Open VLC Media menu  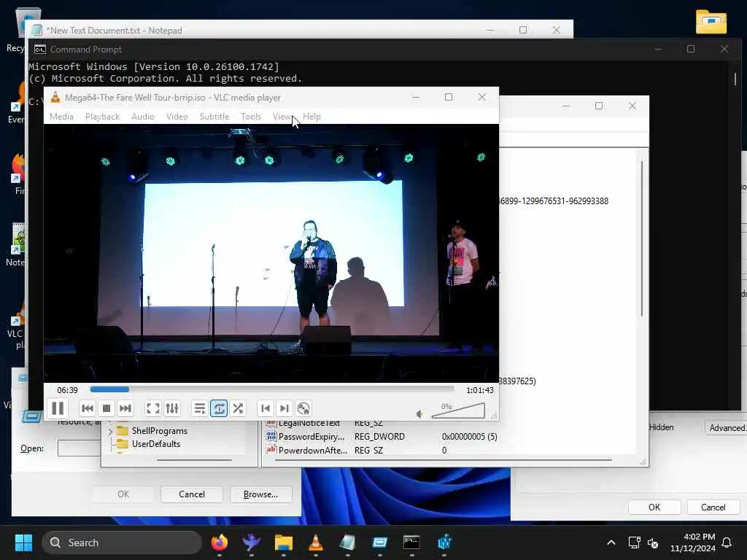61,117
